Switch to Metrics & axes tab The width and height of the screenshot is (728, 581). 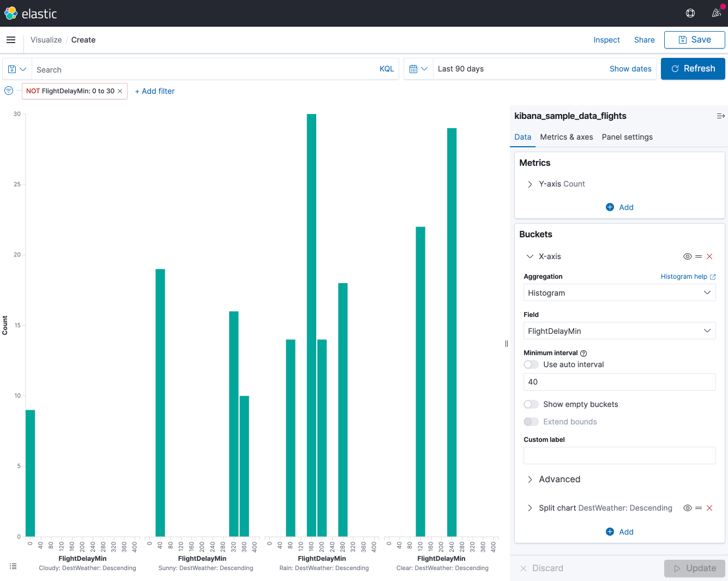(567, 137)
